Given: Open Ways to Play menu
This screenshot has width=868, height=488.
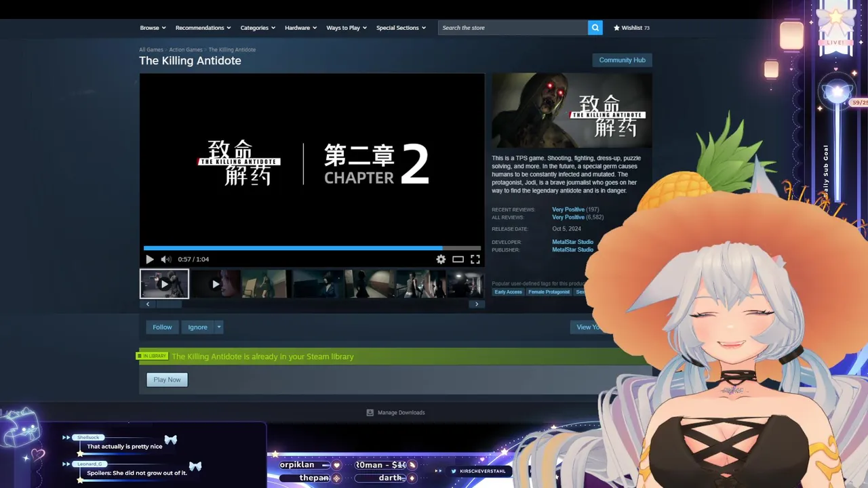Looking at the screenshot, I should pyautogui.click(x=347, y=28).
